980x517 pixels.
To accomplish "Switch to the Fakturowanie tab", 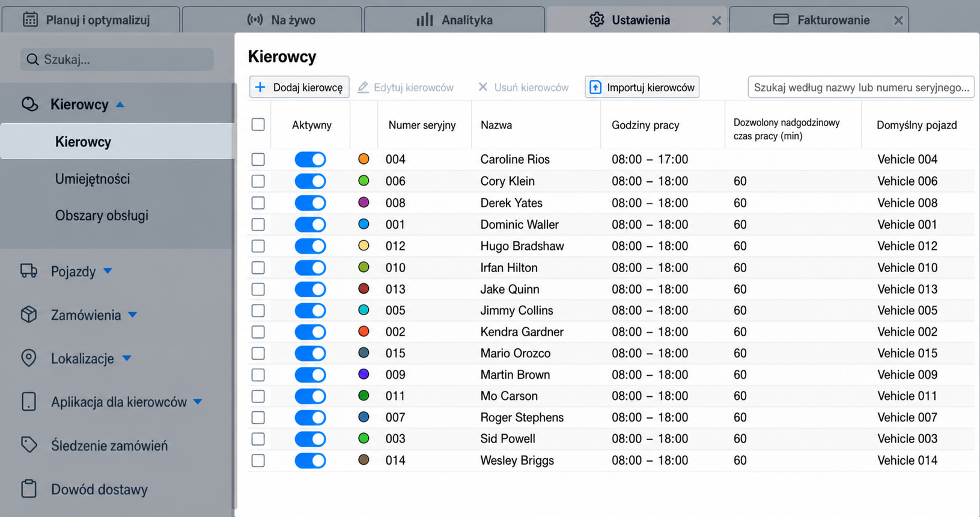I will 819,20.
